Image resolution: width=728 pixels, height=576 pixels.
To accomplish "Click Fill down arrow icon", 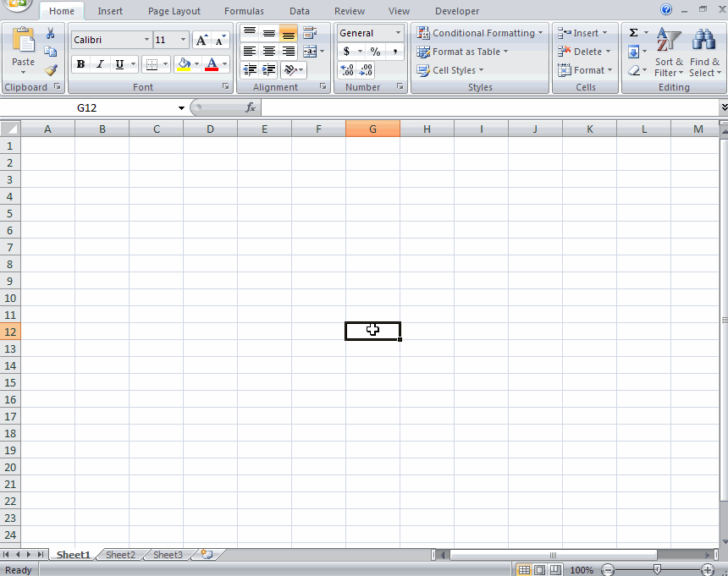I will pos(633,52).
